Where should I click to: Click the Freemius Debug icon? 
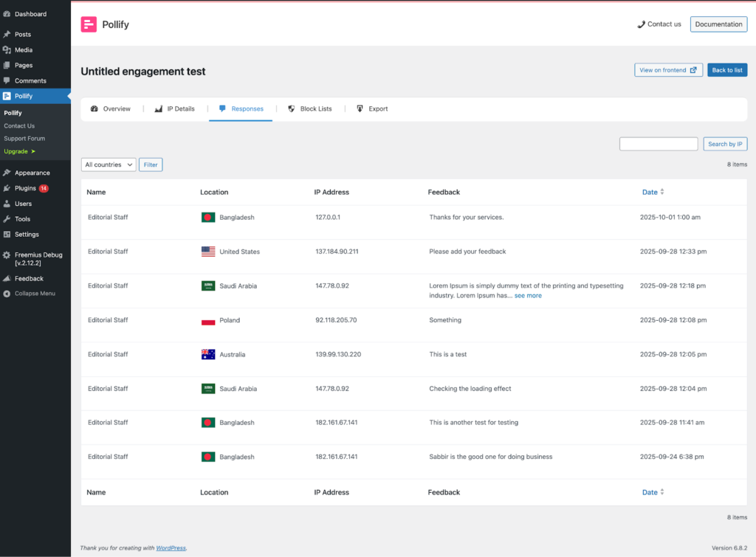coord(7,255)
